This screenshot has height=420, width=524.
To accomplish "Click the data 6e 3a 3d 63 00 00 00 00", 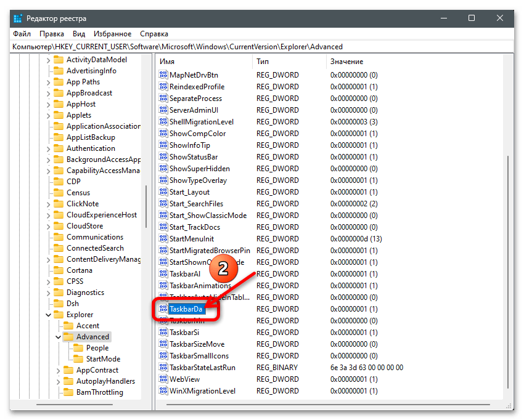I will (x=367, y=367).
